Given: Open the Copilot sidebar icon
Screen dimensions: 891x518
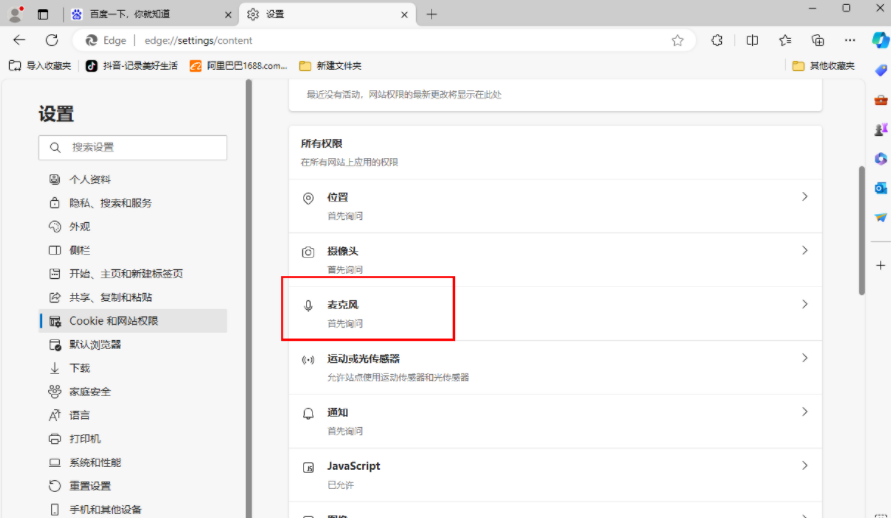Looking at the screenshot, I should pyautogui.click(x=880, y=40).
